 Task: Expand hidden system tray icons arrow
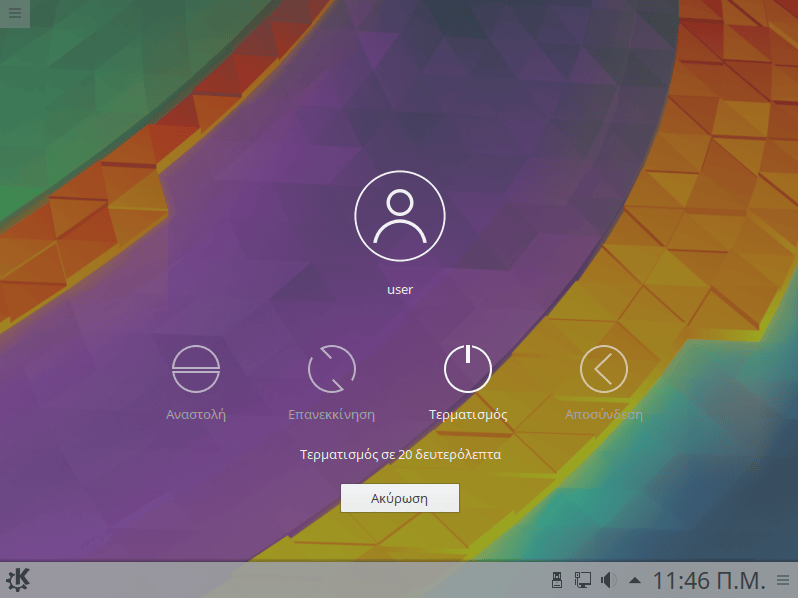(x=635, y=580)
